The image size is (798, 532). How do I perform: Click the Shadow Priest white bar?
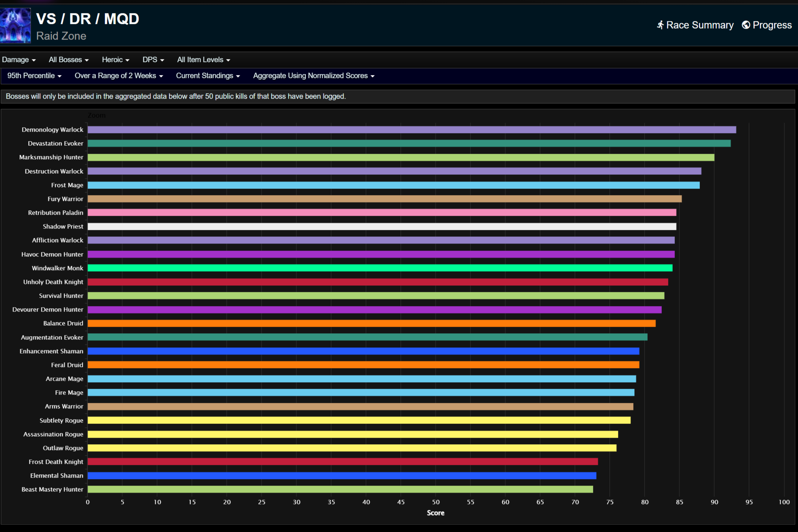pos(382,227)
